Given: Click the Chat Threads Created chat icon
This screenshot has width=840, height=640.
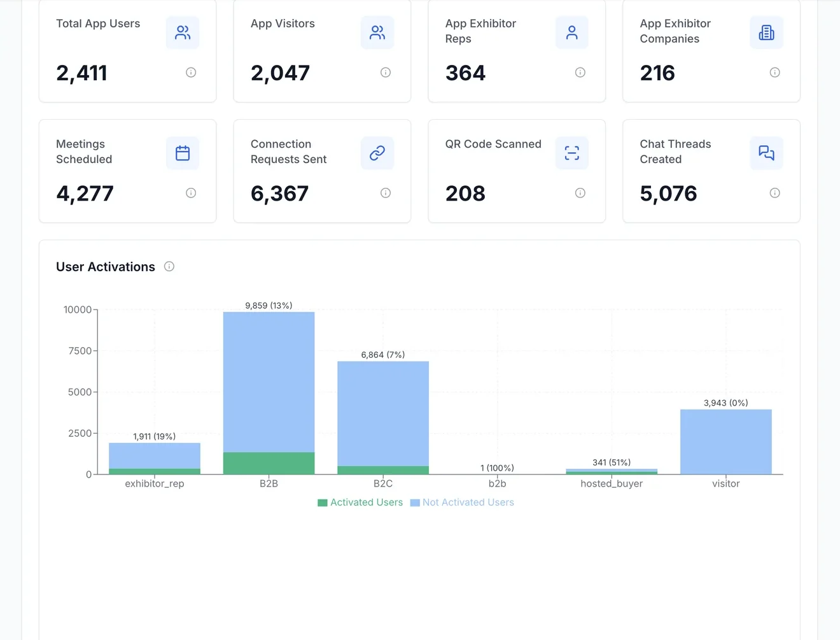Looking at the screenshot, I should [x=766, y=153].
